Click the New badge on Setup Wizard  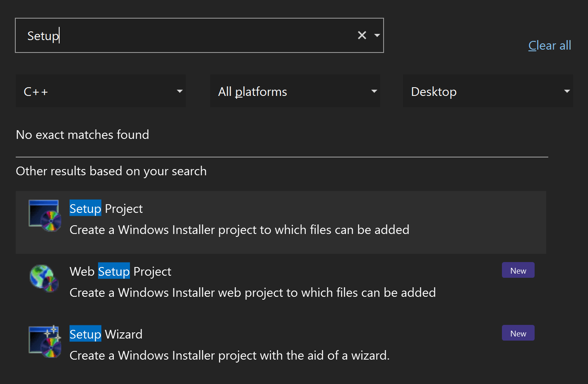click(x=518, y=333)
